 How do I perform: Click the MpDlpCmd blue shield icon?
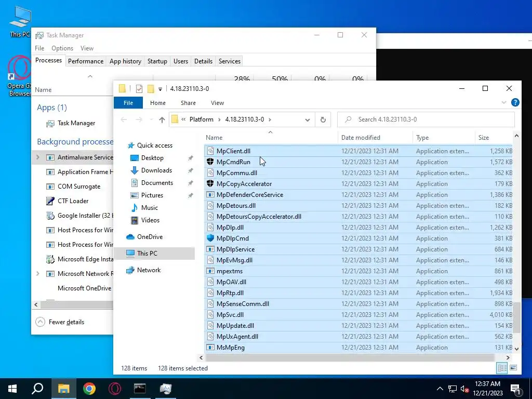click(210, 238)
